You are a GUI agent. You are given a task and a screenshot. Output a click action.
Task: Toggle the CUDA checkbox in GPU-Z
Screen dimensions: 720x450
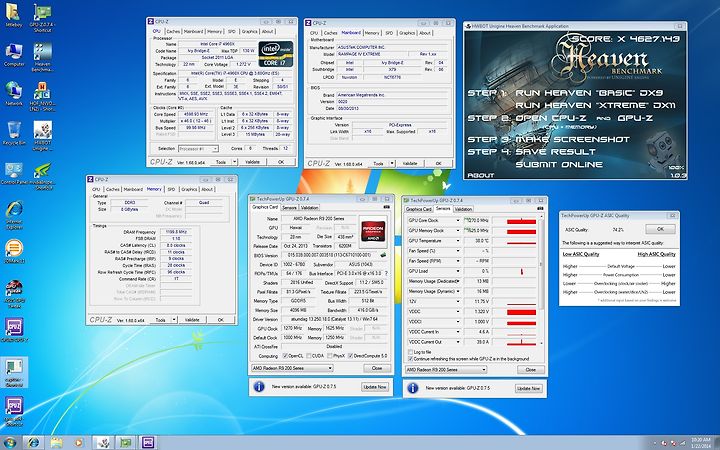308,356
